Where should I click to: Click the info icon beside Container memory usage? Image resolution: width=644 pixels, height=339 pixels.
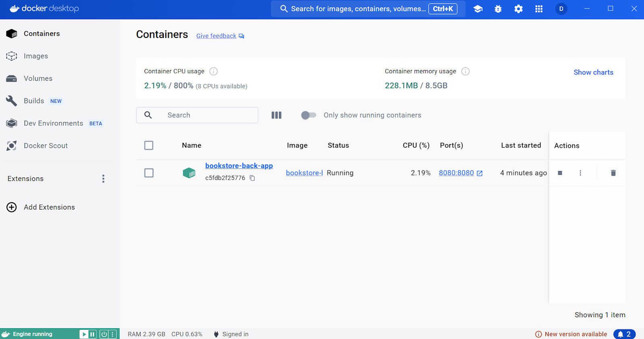(x=465, y=71)
